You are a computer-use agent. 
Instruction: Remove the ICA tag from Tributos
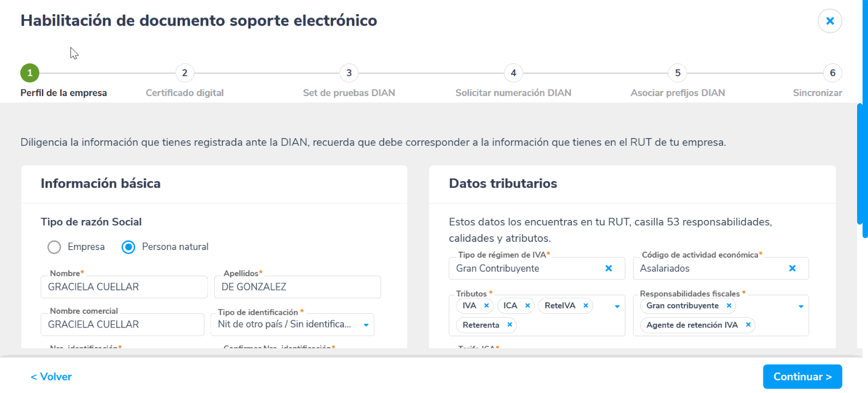(527, 306)
